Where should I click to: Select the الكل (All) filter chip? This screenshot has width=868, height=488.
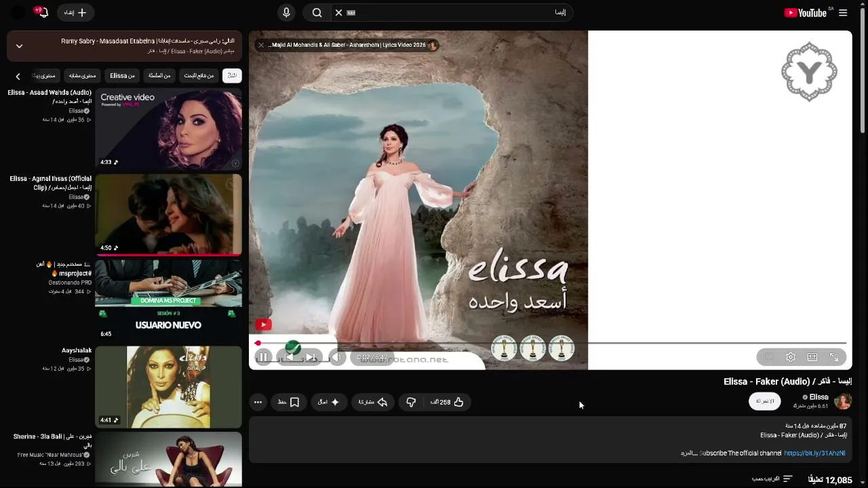pos(232,76)
